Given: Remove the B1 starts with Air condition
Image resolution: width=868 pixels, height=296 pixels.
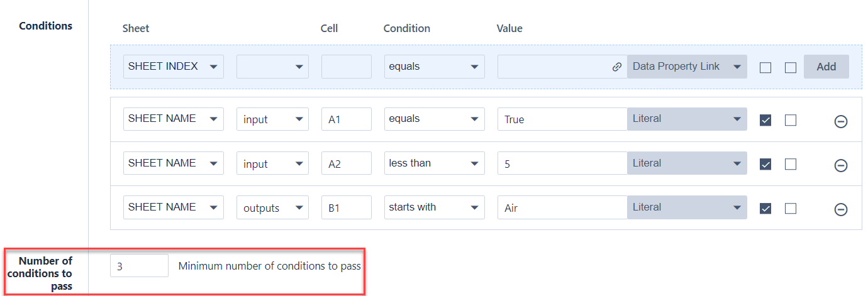Looking at the screenshot, I should point(840,209).
